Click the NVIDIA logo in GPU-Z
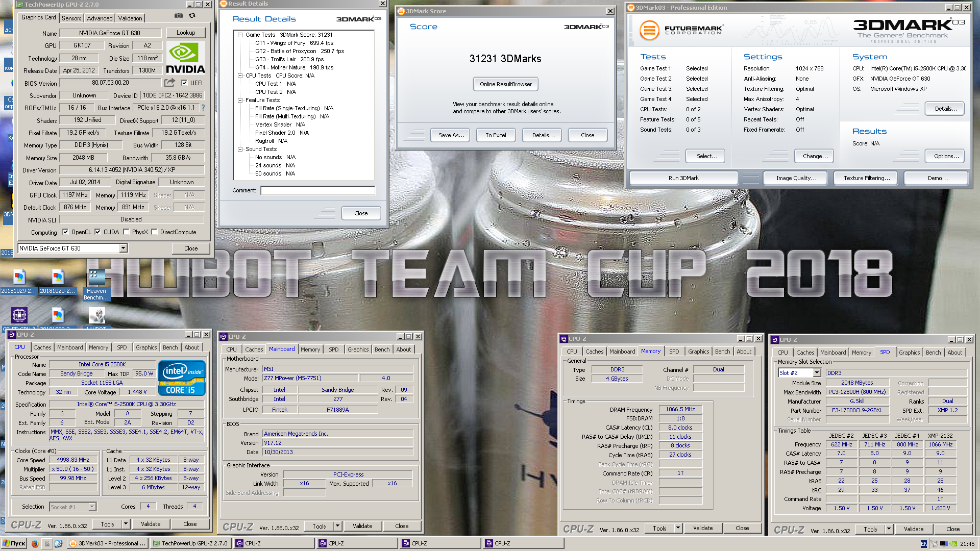This screenshot has height=551, width=980. [186, 58]
